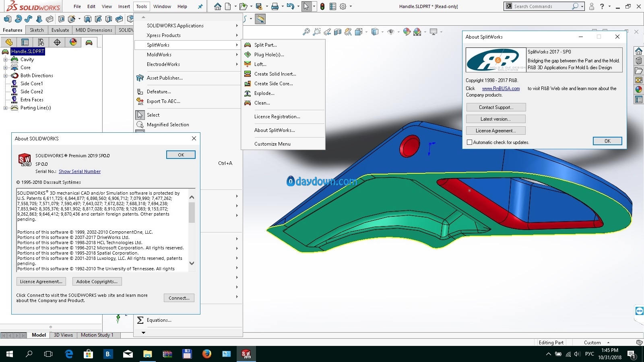Click the Save icon

pos(259,6)
